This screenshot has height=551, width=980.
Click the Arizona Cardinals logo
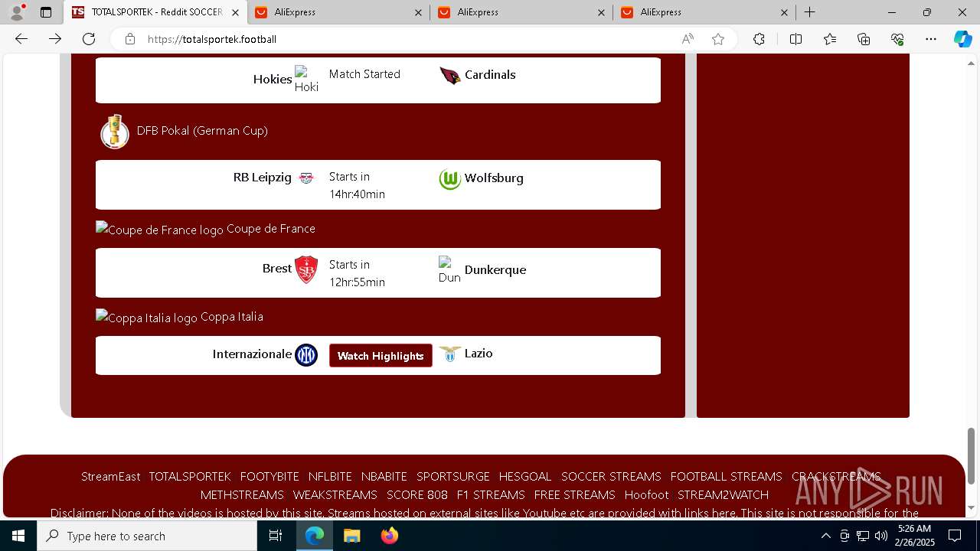click(450, 75)
